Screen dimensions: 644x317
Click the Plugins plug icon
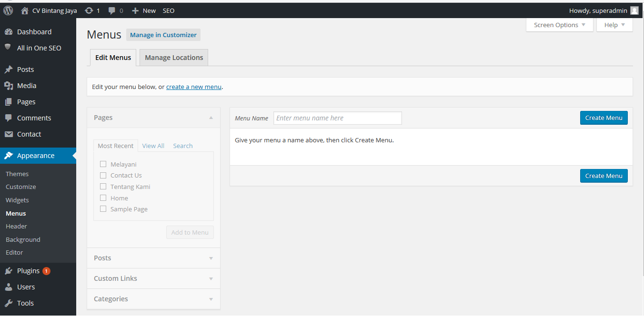(9, 271)
